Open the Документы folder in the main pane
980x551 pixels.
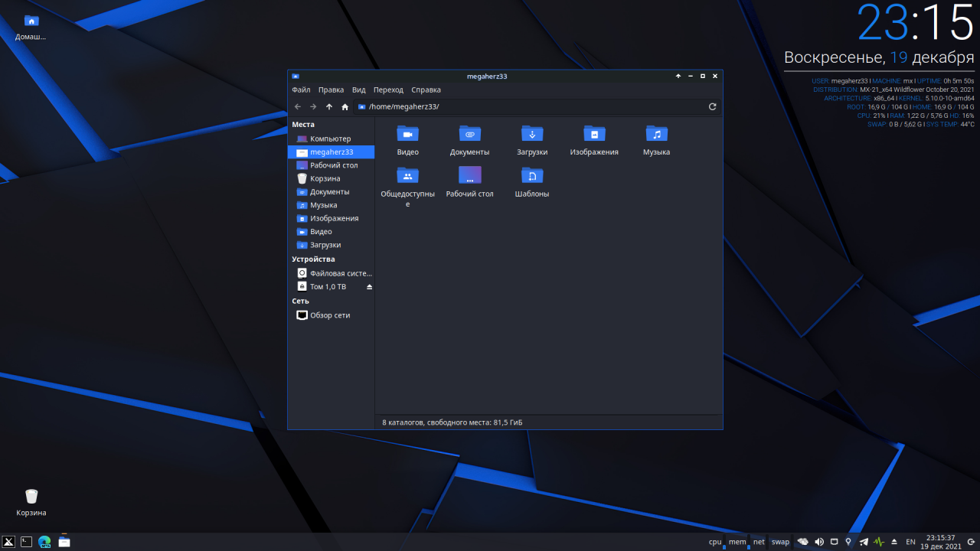coord(469,140)
